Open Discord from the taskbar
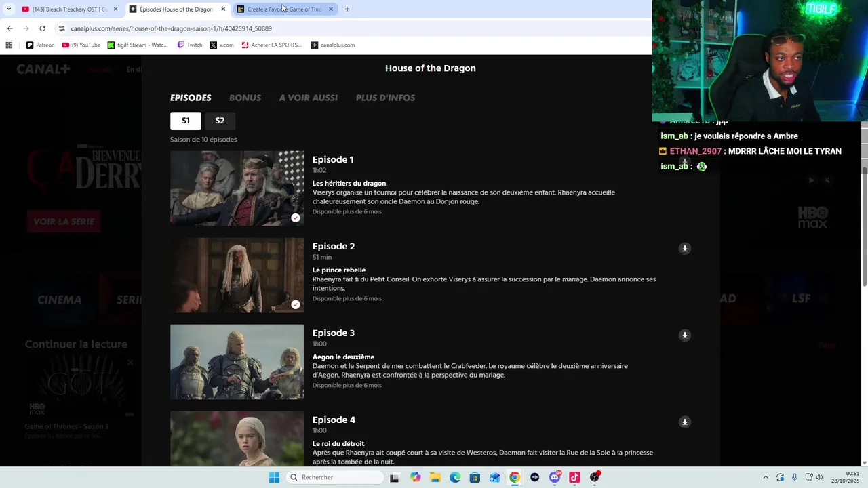Image resolution: width=868 pixels, height=488 pixels. coord(555,477)
